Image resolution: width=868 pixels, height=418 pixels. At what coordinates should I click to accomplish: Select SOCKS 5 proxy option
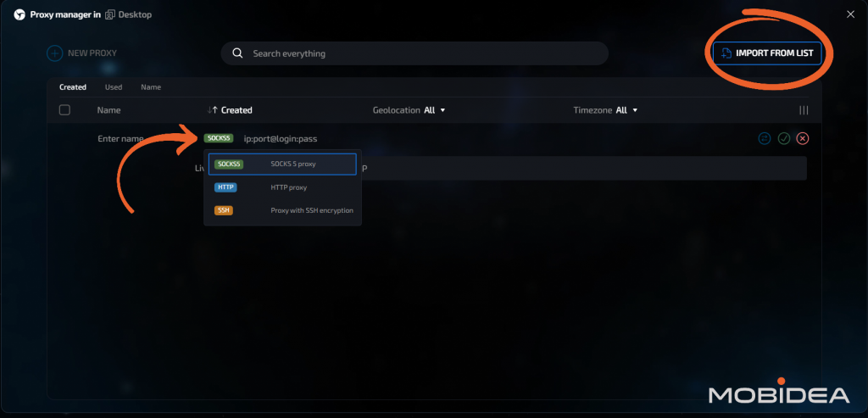click(x=282, y=164)
